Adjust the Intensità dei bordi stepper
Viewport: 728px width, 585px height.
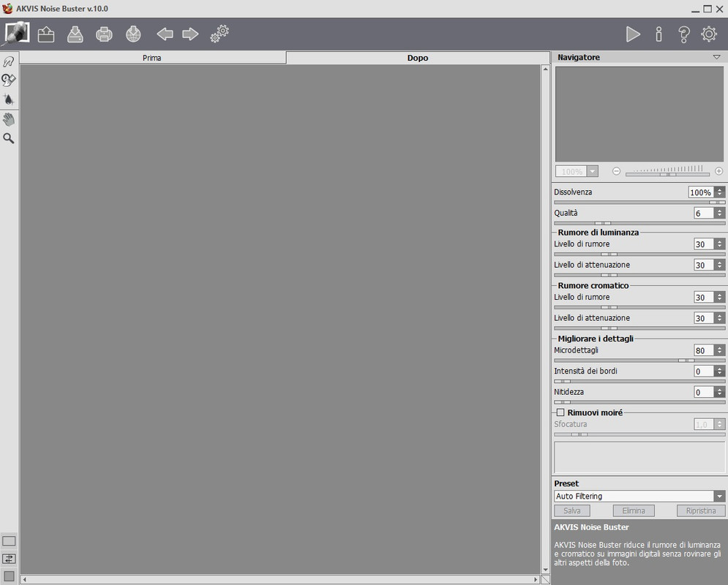click(720, 371)
